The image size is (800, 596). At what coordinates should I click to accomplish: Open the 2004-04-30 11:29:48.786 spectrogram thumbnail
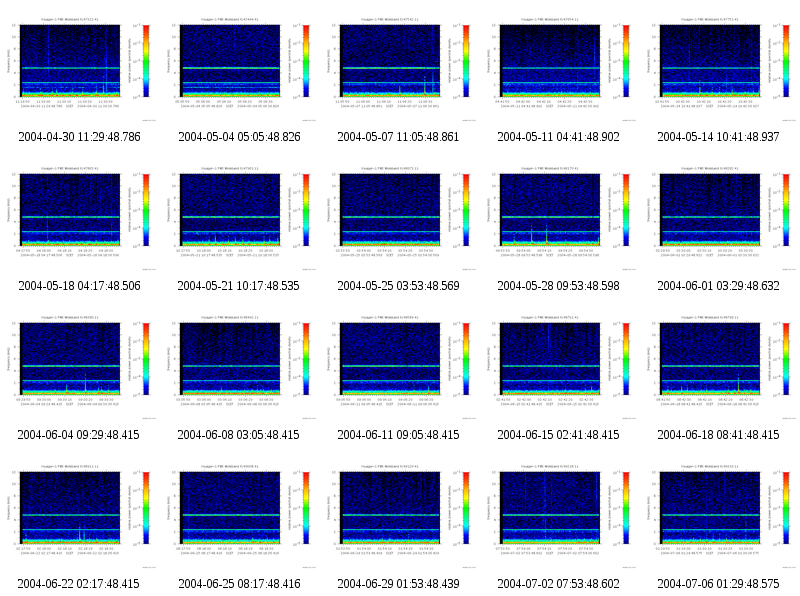click(x=80, y=68)
